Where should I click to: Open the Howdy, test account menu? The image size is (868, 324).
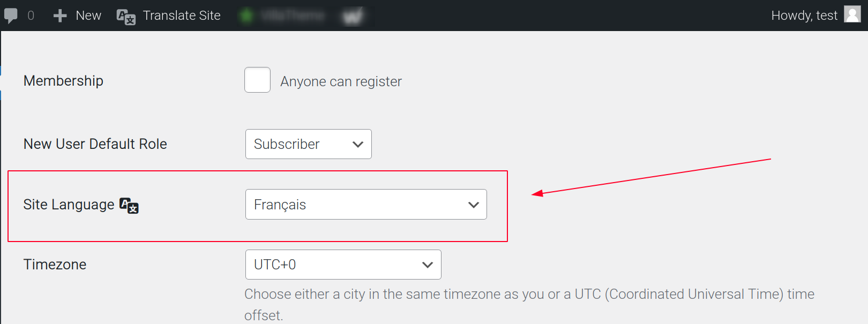(x=805, y=15)
